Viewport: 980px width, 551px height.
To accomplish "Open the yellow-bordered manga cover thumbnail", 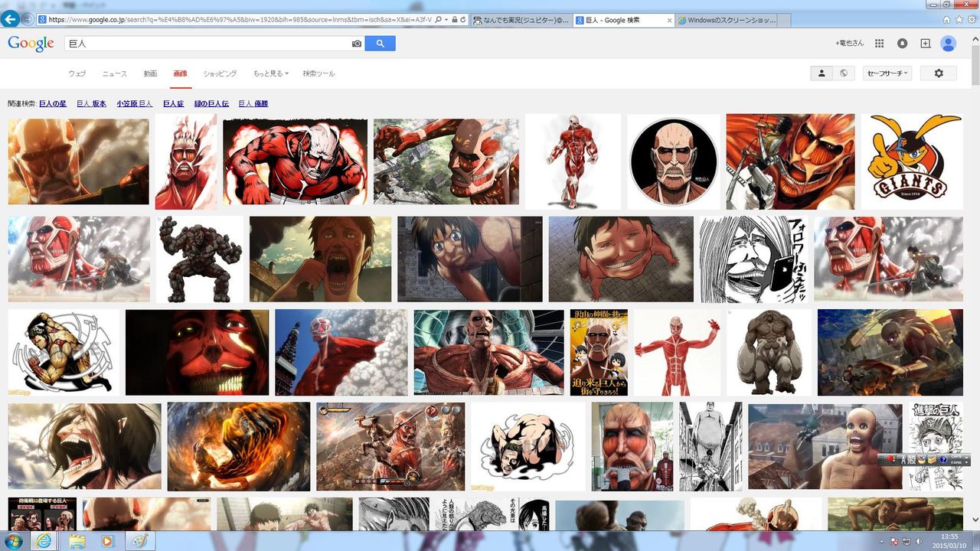I will pos(599,352).
